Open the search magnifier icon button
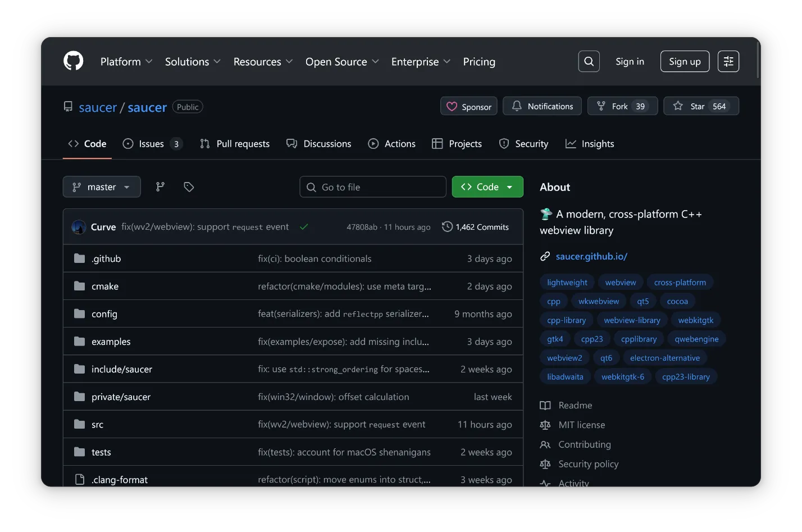 589,61
